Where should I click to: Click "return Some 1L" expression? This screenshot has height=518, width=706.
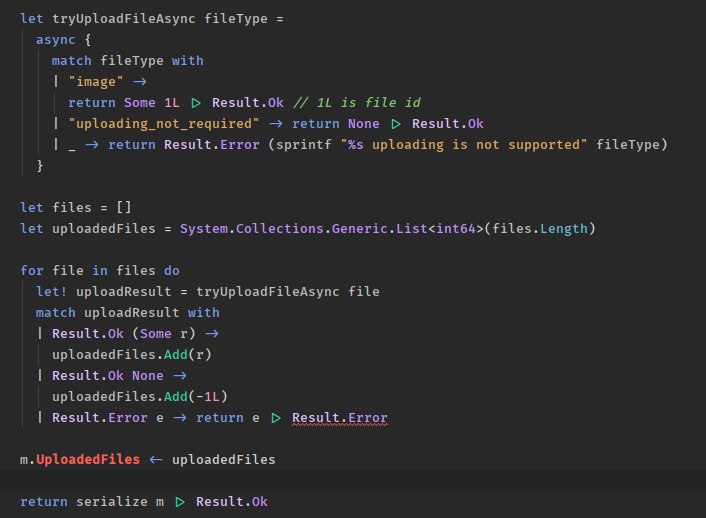tap(124, 103)
